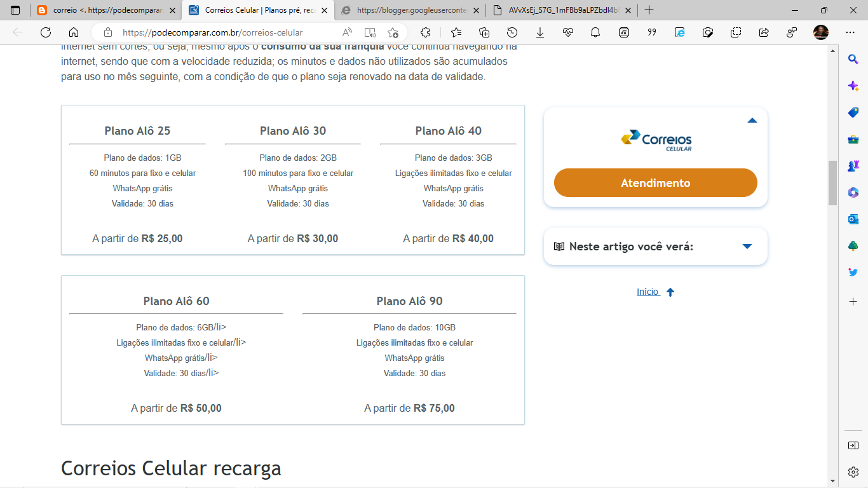
Task: Open Outlook icon in sidebar
Action: click(853, 219)
